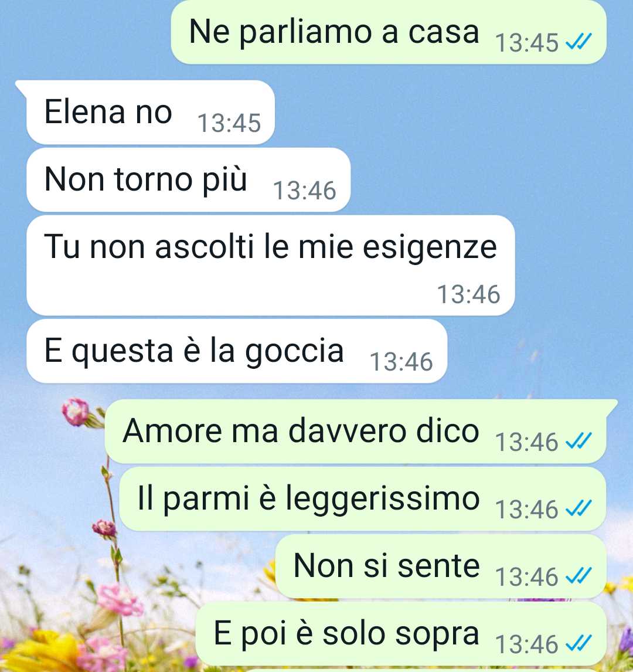Viewport: 633px width, 672px height.
Task: Select the "Il parmi è leggerissimo" bubble
Action: (363, 499)
